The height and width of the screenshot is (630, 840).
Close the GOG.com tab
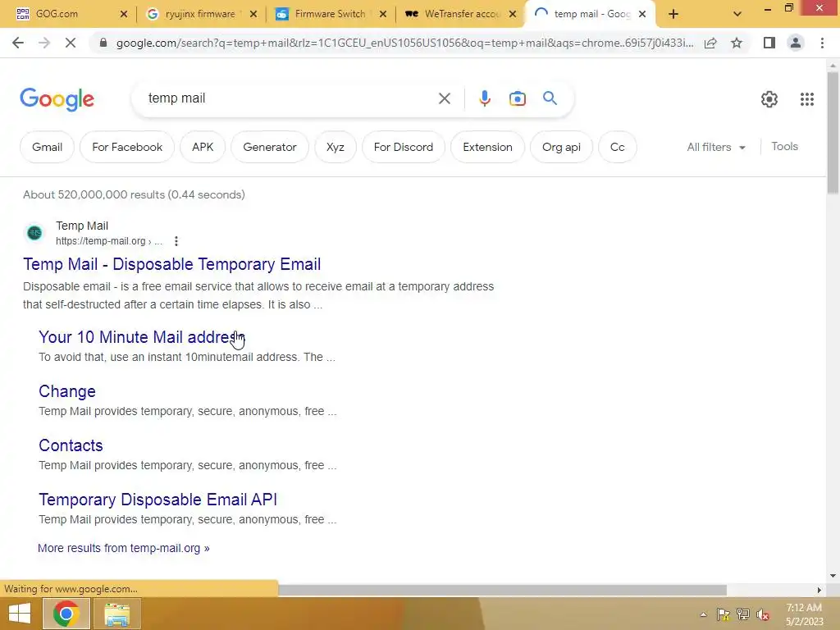tap(124, 14)
